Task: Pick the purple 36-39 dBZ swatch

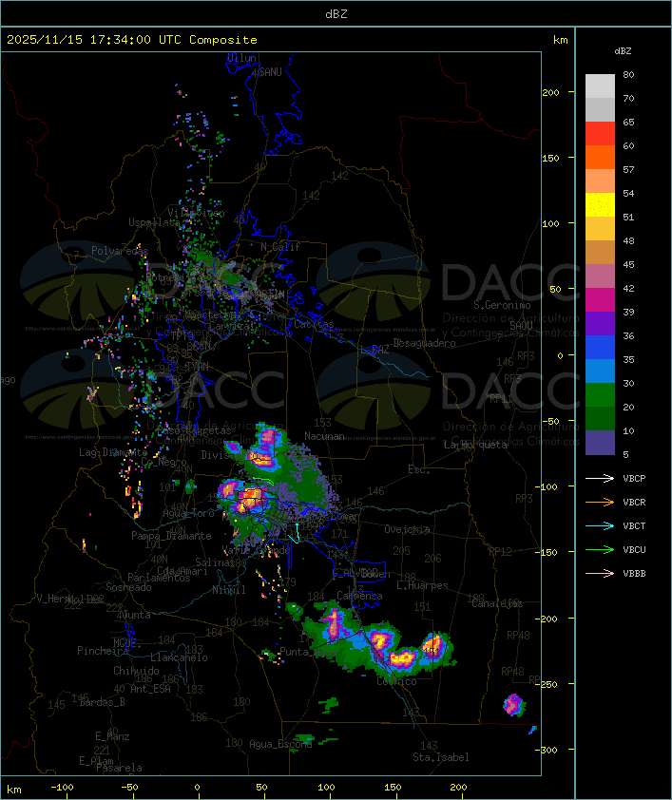Action: click(600, 323)
